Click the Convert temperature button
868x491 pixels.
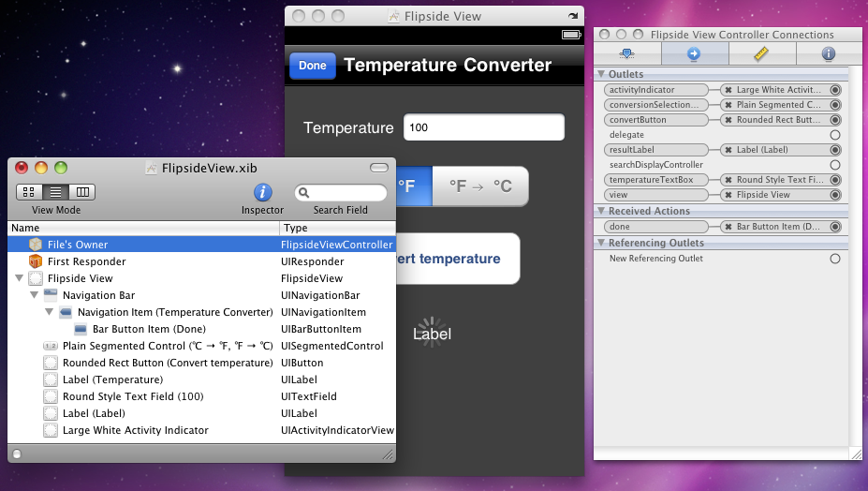458,259
